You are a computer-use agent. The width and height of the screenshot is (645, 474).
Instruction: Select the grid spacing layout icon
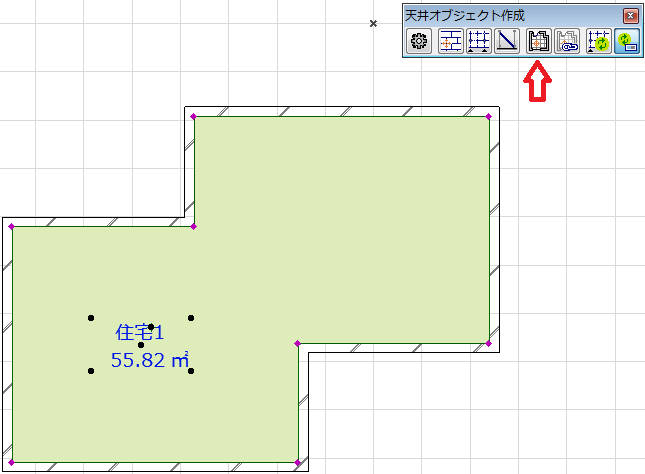tap(479, 42)
